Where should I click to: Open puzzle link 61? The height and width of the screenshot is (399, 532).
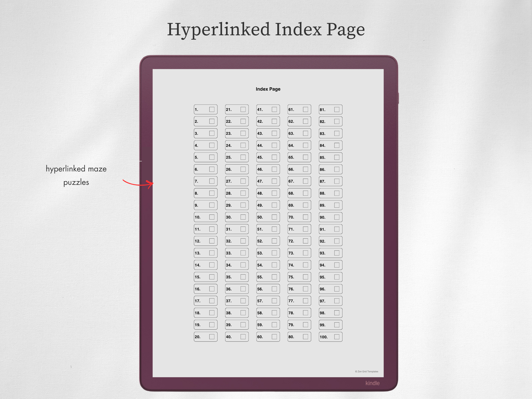(299, 109)
